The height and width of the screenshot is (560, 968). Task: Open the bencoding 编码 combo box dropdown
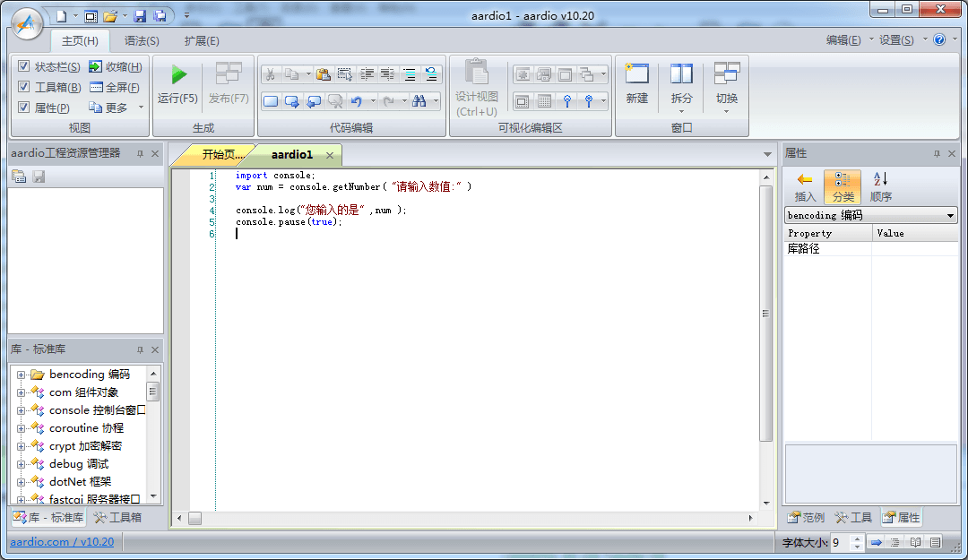(950, 216)
